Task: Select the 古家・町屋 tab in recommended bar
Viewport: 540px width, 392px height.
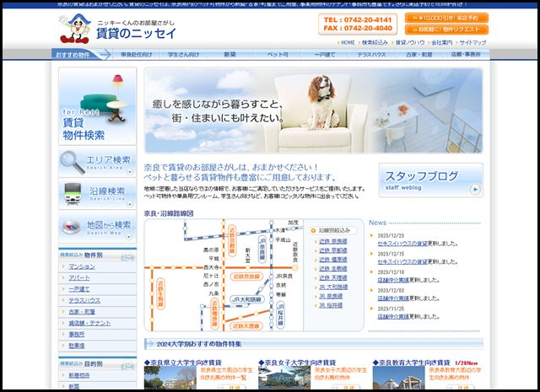Action: point(418,55)
